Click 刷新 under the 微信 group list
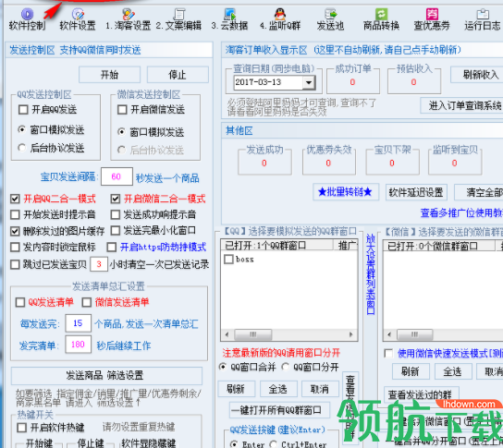The image size is (503, 448). point(411,371)
